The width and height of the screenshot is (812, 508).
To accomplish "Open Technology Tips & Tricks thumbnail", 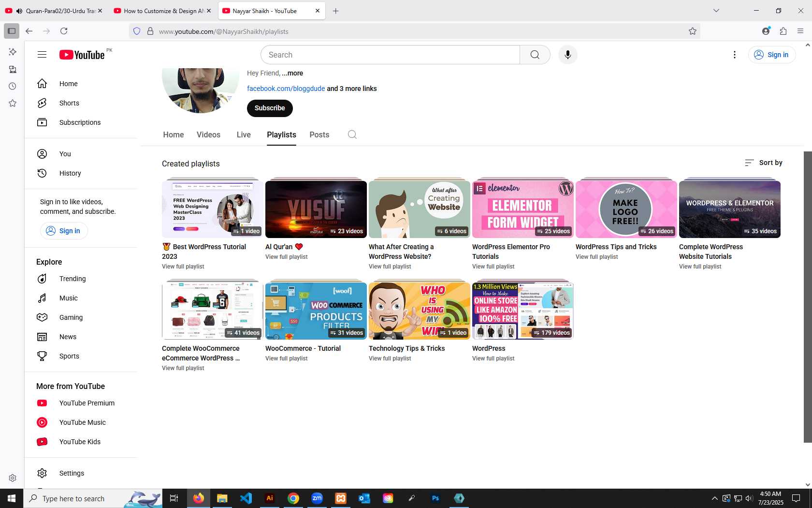I will [x=420, y=311].
